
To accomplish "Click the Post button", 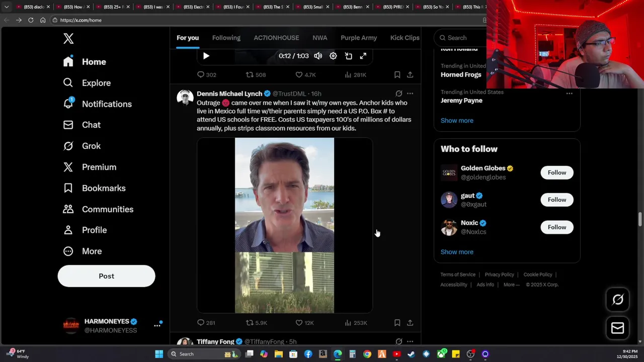I will pos(106,276).
